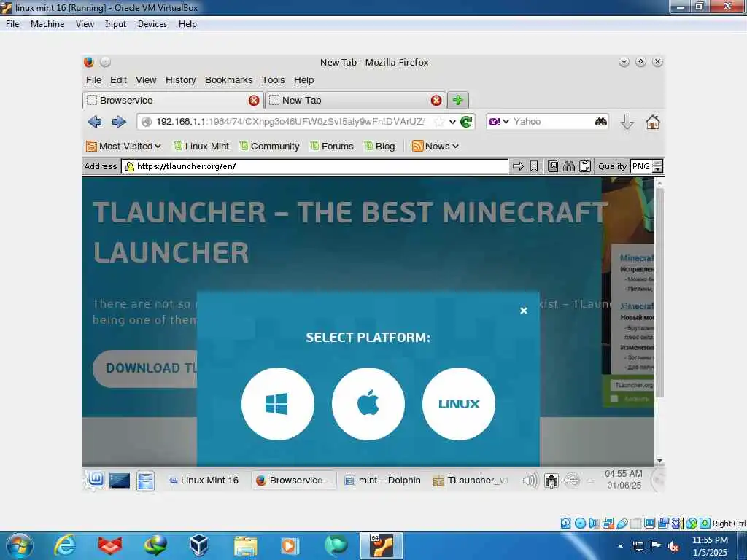
Task: Decrease the Quality stepper value
Action: click(657, 169)
